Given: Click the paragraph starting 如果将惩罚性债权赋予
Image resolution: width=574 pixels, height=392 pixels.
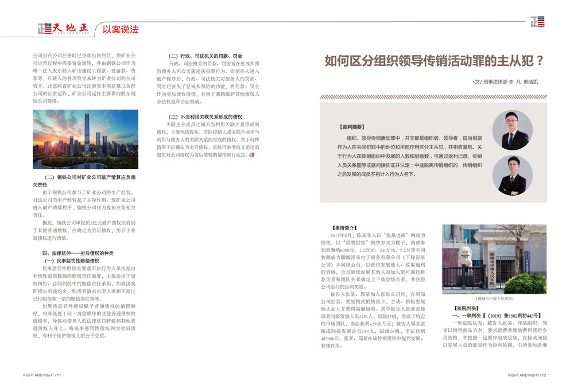Looking at the screenshot, I should click(x=84, y=321).
